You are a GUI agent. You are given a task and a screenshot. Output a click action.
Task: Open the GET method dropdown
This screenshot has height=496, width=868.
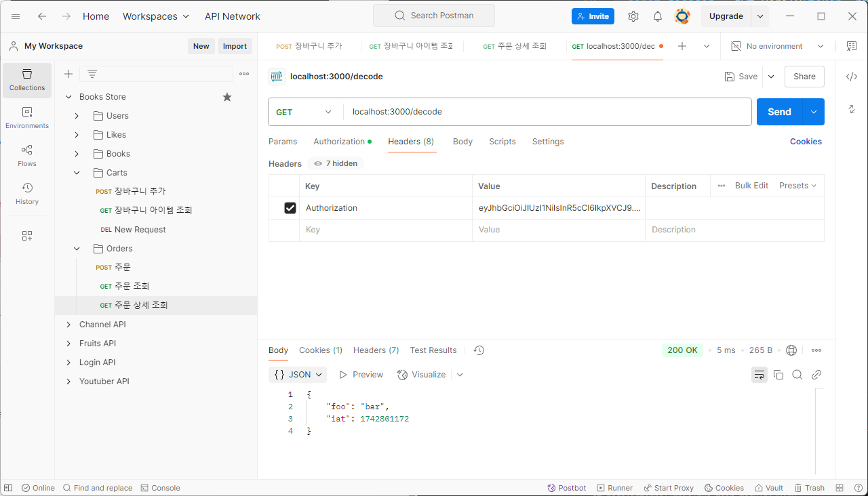tap(304, 112)
